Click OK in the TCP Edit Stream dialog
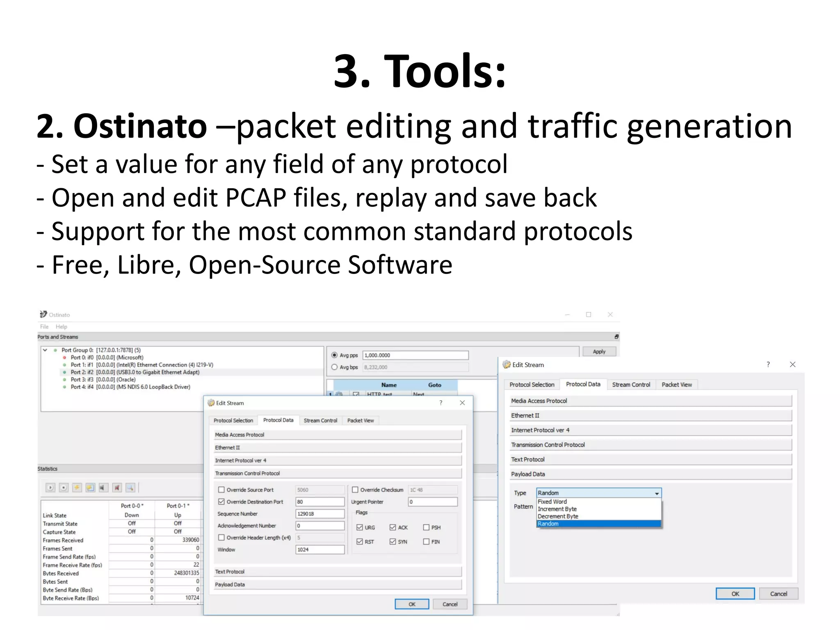840x630 pixels. [412, 604]
